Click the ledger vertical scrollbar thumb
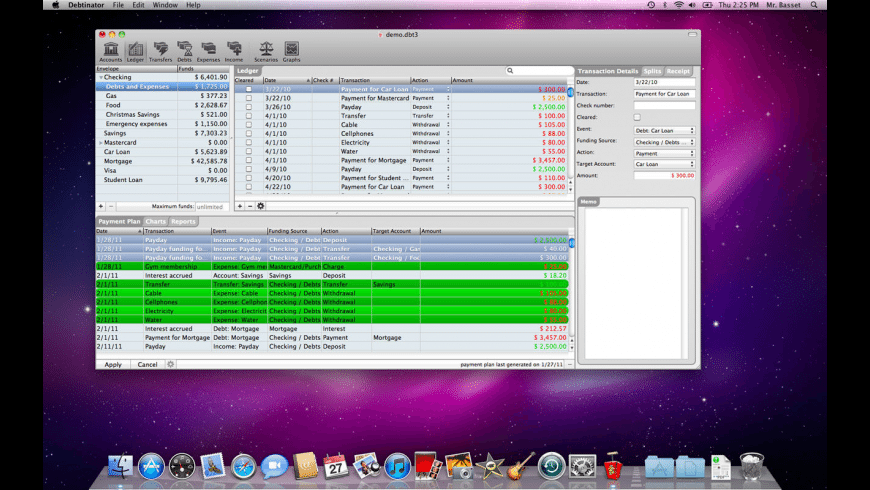Viewport: 870px width, 490px height. pyautogui.click(x=571, y=92)
